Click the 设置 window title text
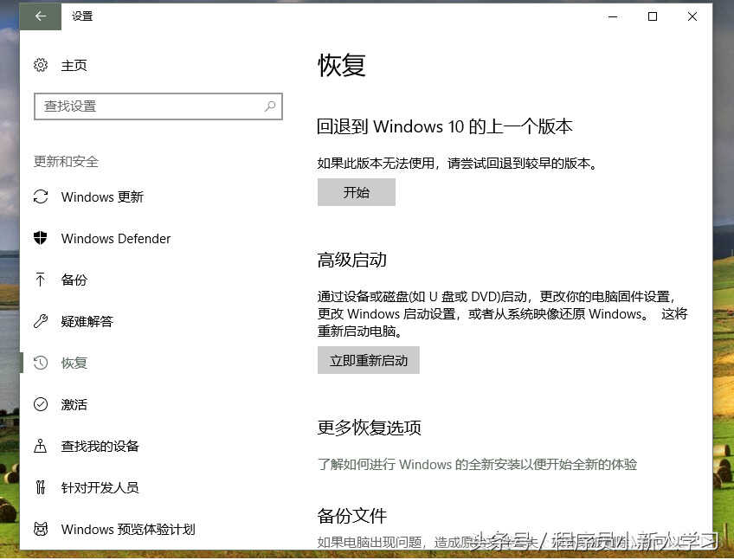The width and height of the screenshot is (734, 560). 82,16
